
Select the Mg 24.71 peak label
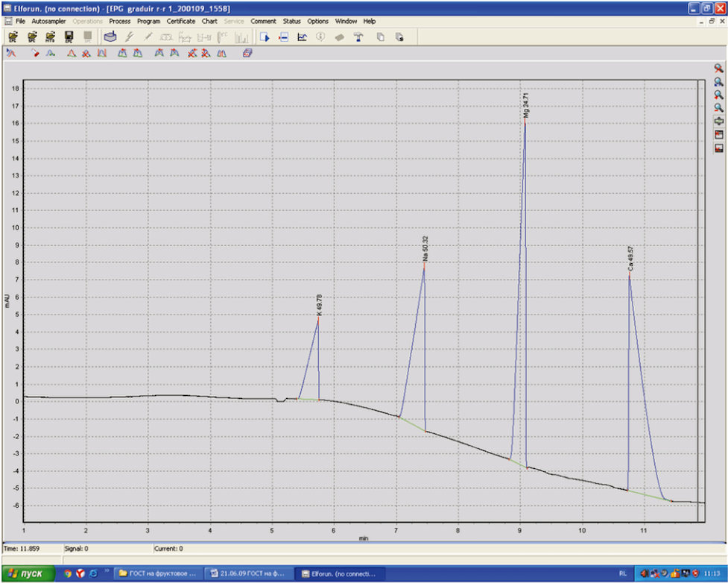coord(526,106)
